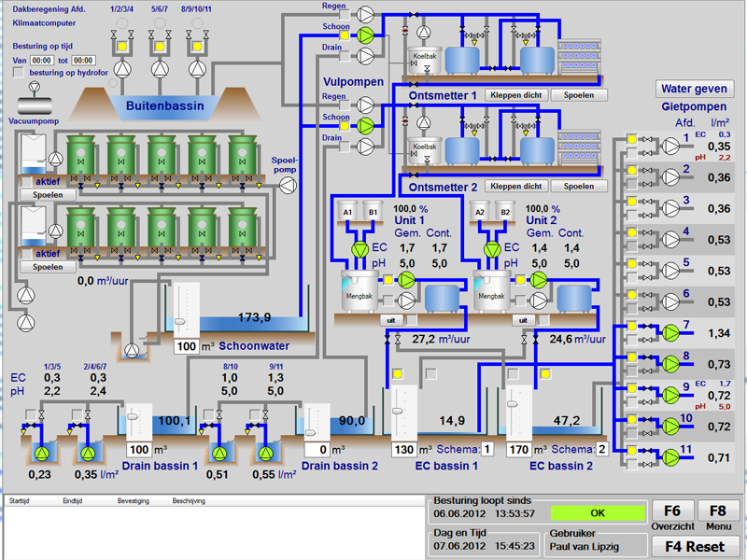Click the Van start time field
The width and height of the screenshot is (747, 560).
click(41, 59)
